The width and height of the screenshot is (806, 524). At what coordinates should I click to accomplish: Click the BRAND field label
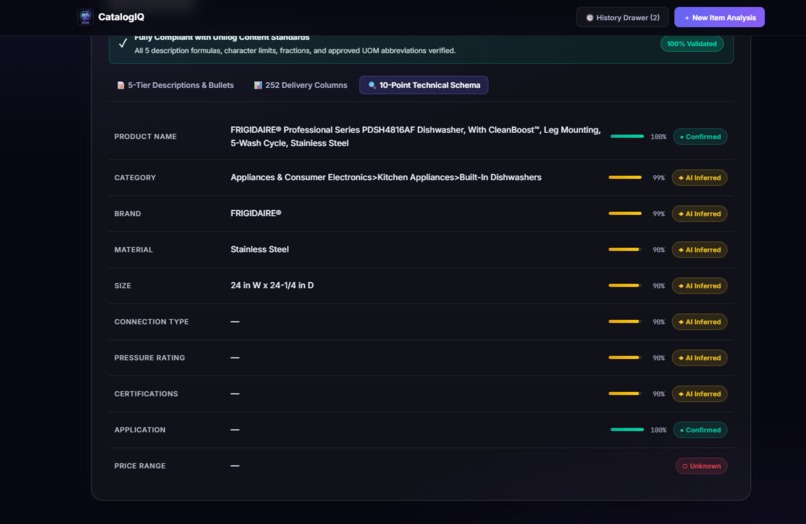127,214
